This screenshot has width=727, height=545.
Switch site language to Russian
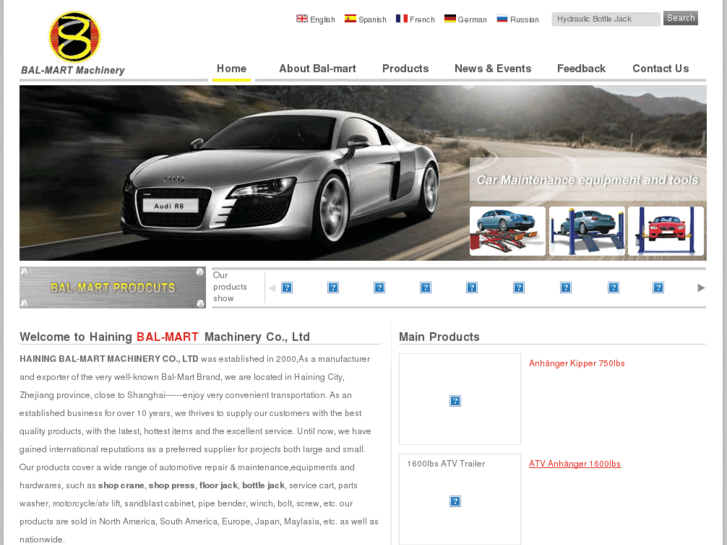pos(524,19)
